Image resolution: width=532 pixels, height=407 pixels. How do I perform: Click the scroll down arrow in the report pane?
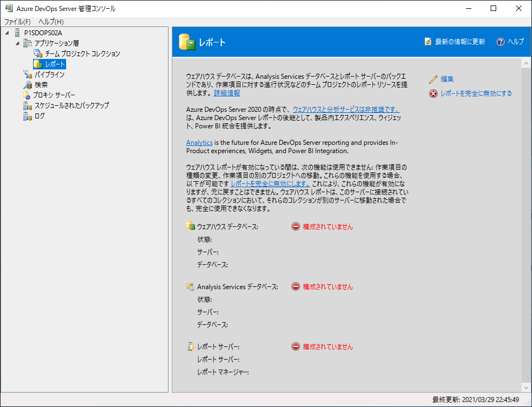tap(525, 387)
